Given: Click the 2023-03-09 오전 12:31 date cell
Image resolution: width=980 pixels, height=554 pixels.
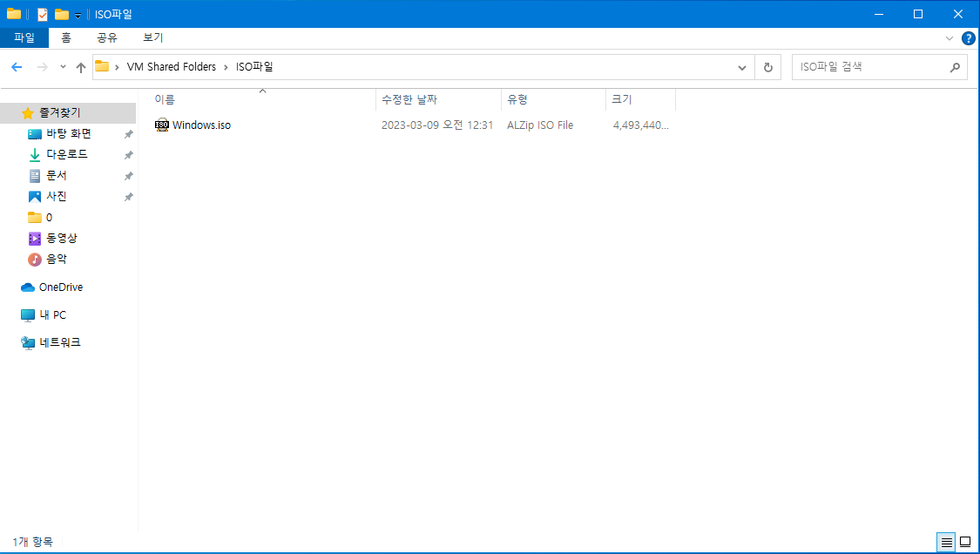Looking at the screenshot, I should coord(437,125).
